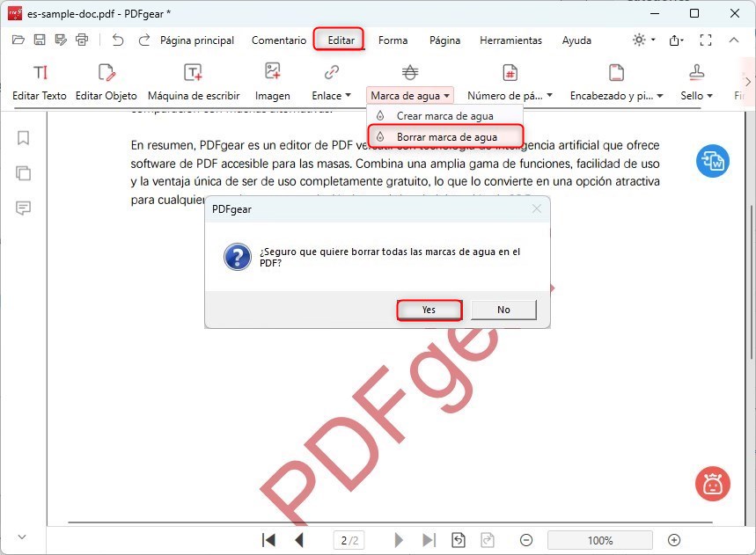
Task: Print the document via printer icon
Action: click(82, 40)
